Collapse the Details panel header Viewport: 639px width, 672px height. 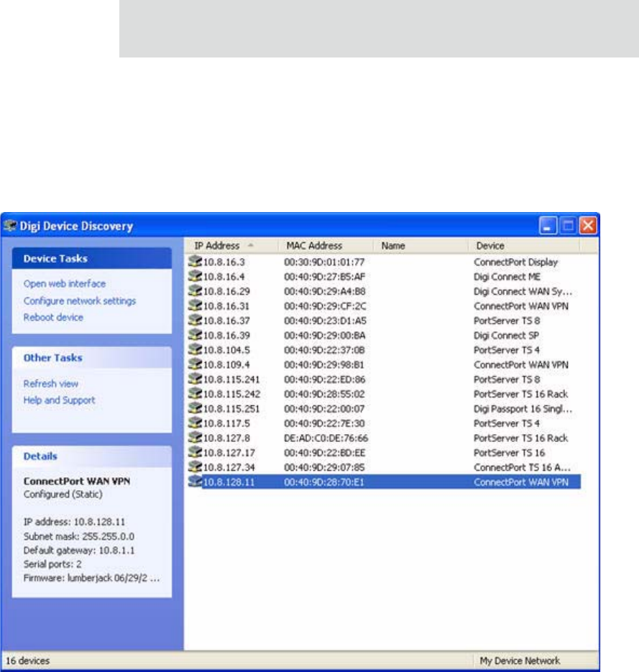(x=92, y=456)
